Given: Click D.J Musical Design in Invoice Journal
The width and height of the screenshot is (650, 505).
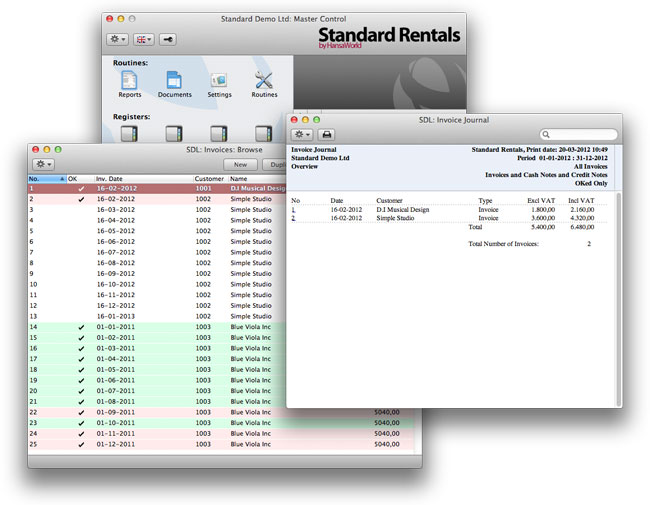Looking at the screenshot, I should point(403,210).
